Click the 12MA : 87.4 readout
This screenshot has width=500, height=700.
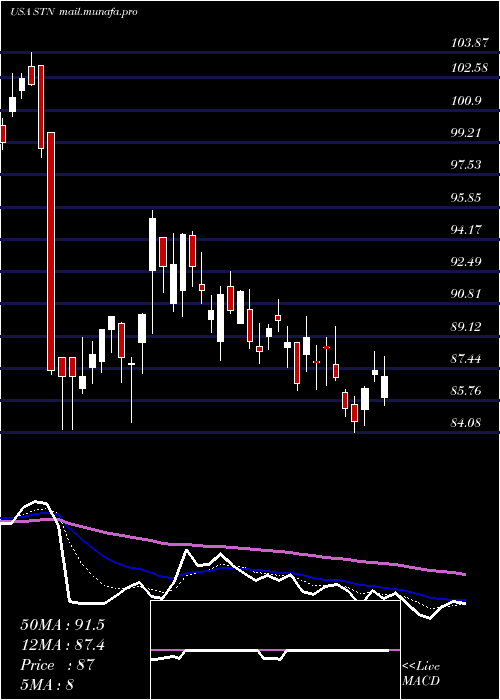pos(63,645)
